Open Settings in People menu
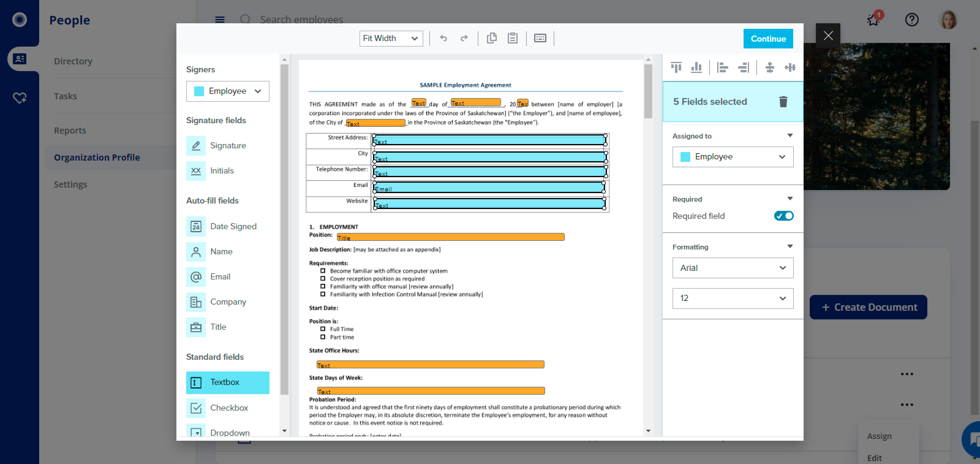980x464 pixels. click(x=70, y=184)
